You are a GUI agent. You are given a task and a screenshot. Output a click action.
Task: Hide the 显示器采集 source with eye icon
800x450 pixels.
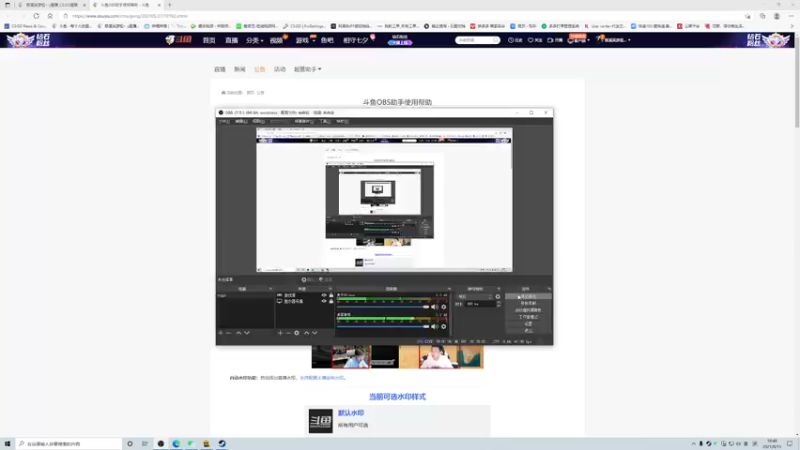(323, 301)
